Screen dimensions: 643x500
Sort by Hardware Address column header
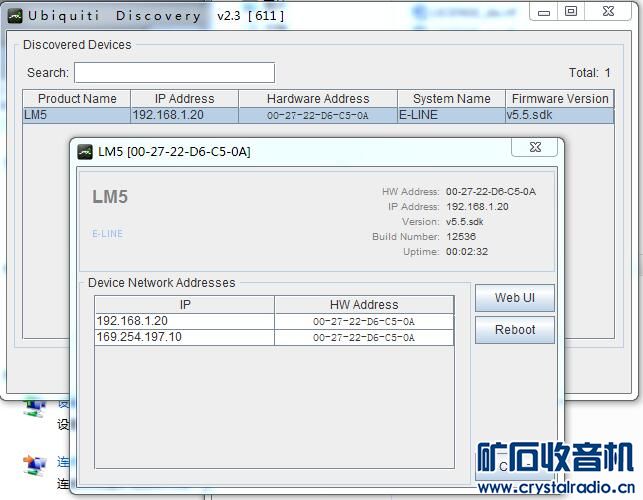coord(318,98)
